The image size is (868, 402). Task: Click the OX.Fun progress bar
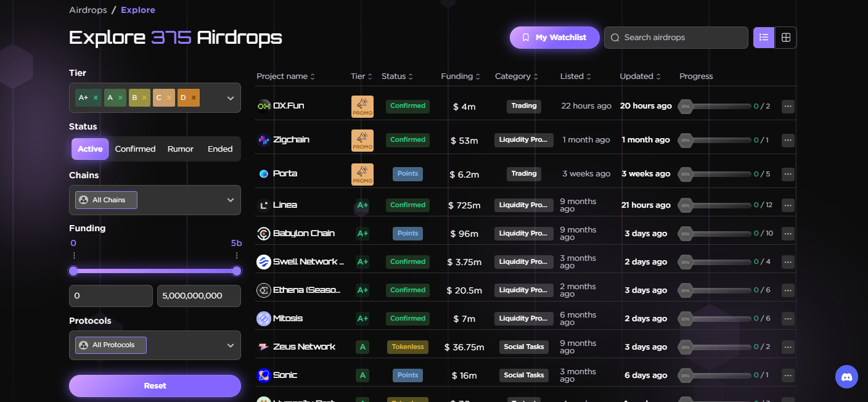(x=715, y=106)
